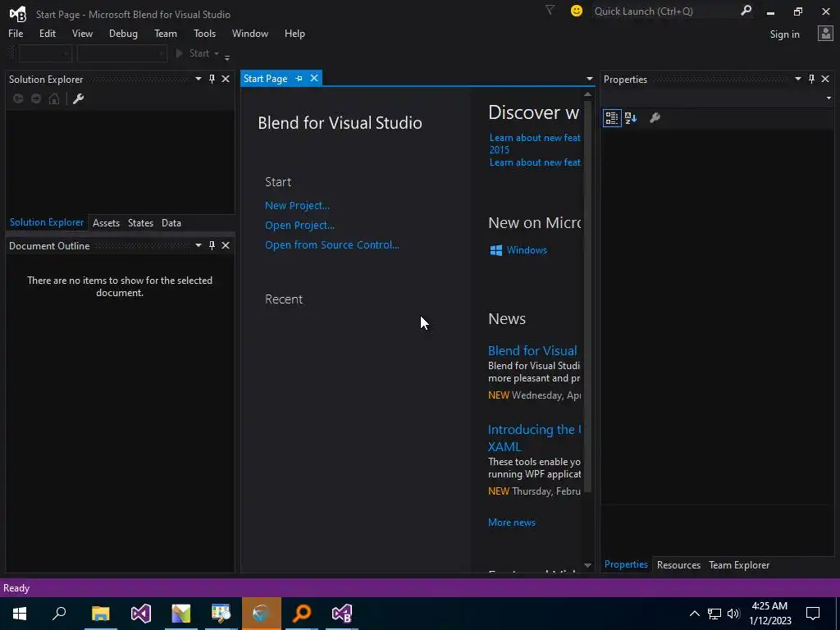Click the feedback smiley face icon
The width and height of the screenshot is (840, 630).
(577, 11)
